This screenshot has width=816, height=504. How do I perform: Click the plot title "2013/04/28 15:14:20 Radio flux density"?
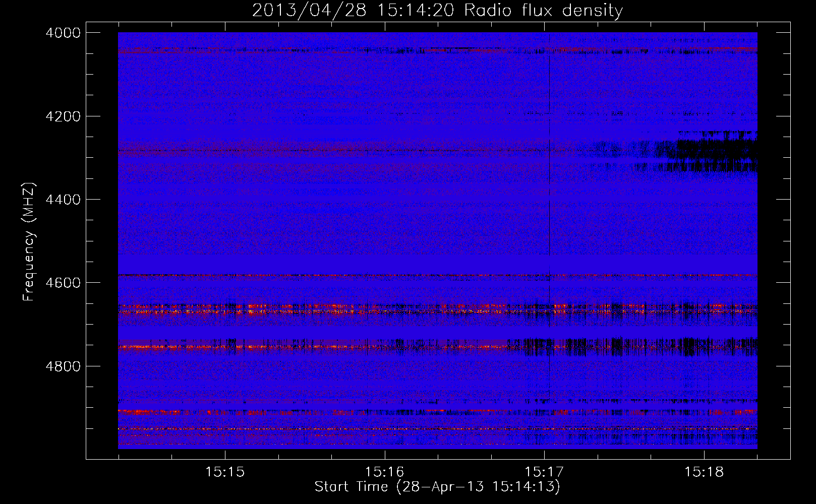[x=437, y=10]
